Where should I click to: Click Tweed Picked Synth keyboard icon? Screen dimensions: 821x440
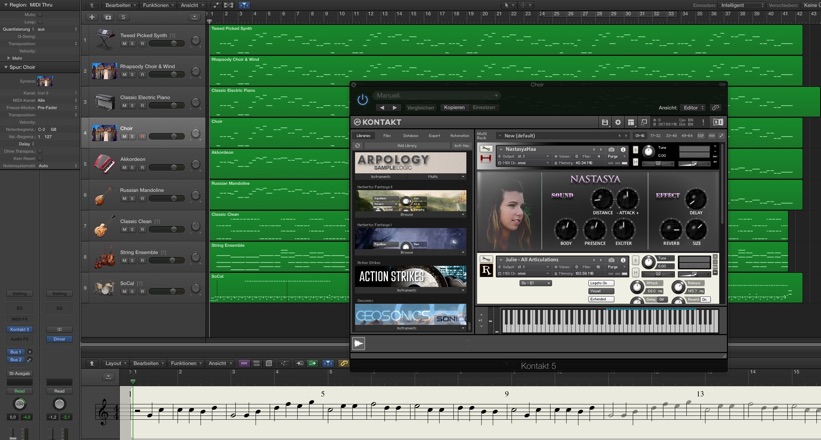click(105, 40)
